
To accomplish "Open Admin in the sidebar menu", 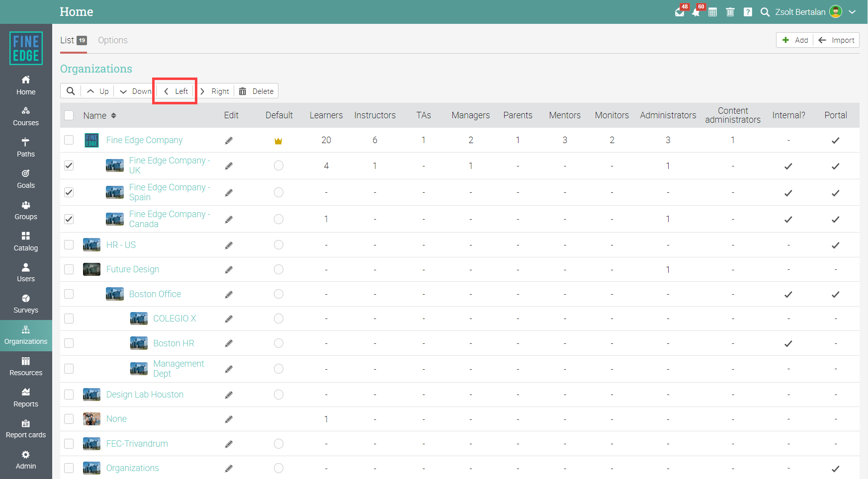I will 26,460.
